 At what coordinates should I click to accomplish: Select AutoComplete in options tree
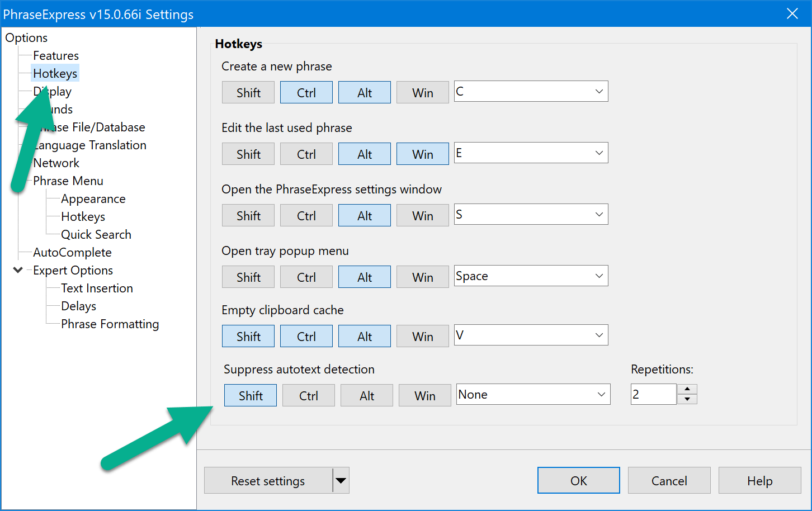(73, 253)
